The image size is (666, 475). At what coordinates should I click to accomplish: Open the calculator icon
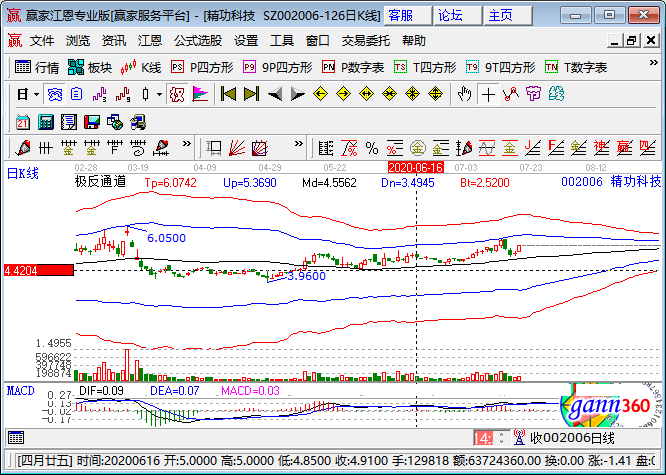(45, 122)
